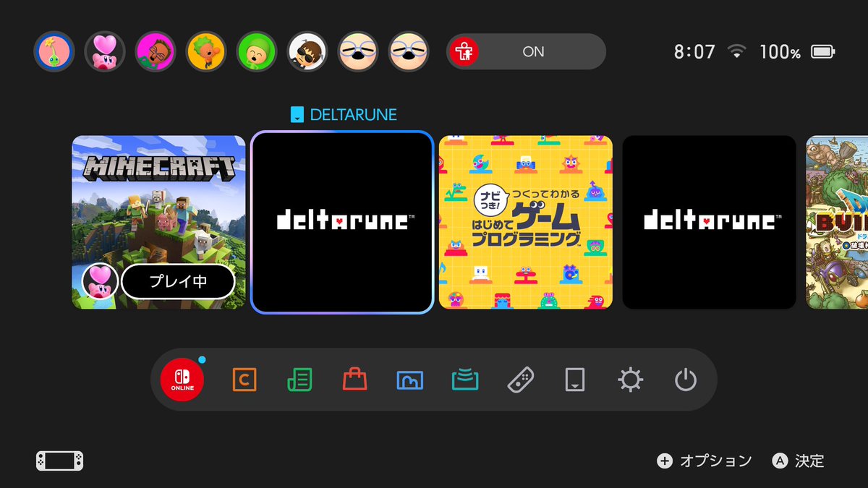Image resolution: width=868 pixels, height=488 pixels.
Task: Open the Dragon Quest Builders tile
Action: point(837,222)
